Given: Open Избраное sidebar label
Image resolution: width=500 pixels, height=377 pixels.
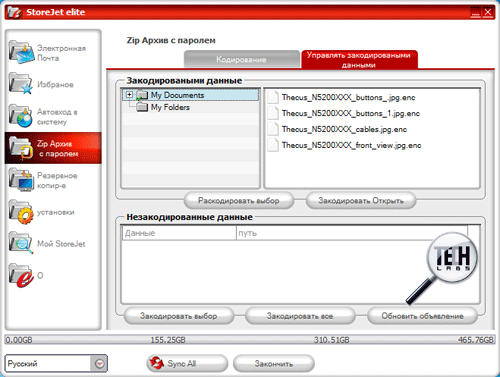Looking at the screenshot, I should click(x=55, y=85).
